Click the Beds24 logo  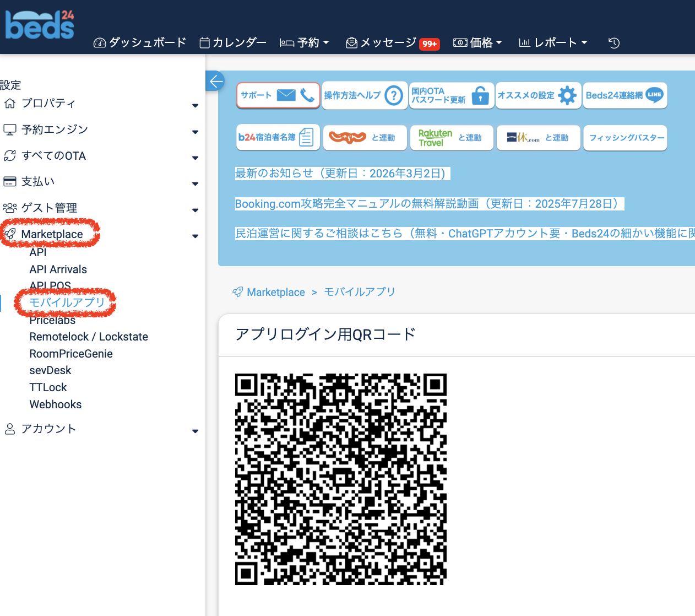click(40, 25)
